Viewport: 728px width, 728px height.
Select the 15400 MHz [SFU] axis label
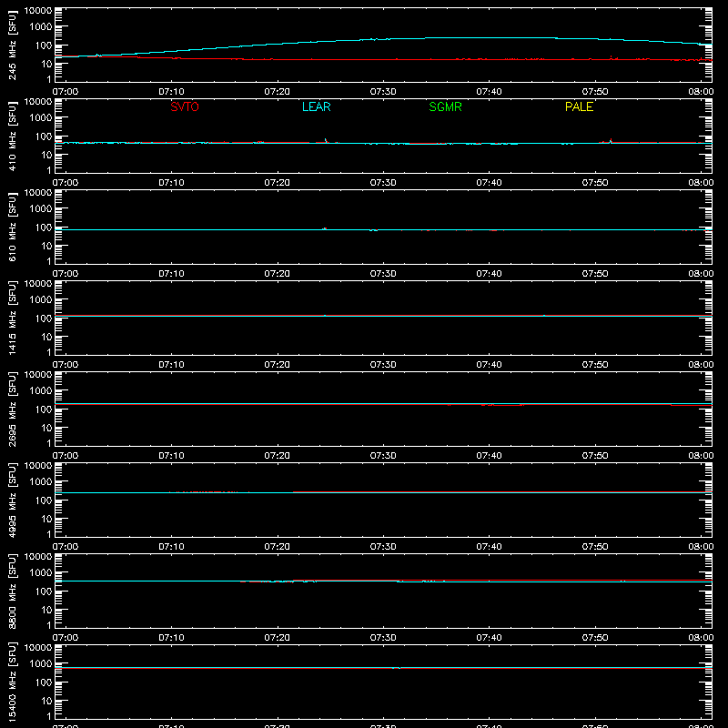[13, 682]
